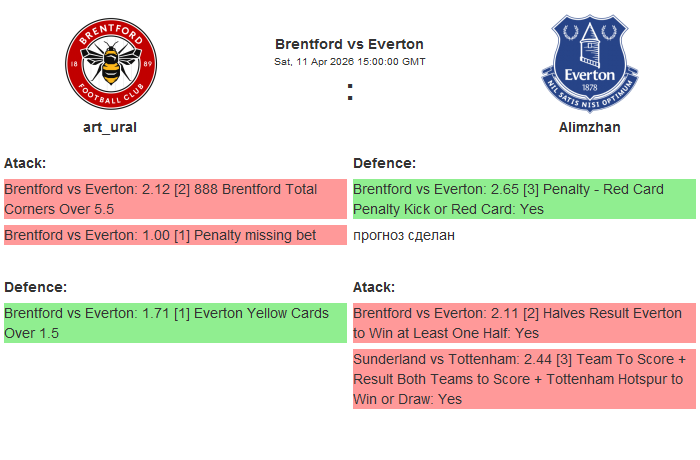
Task: Click the match date Sat, 11 Apr 2026
Action: 349,61
